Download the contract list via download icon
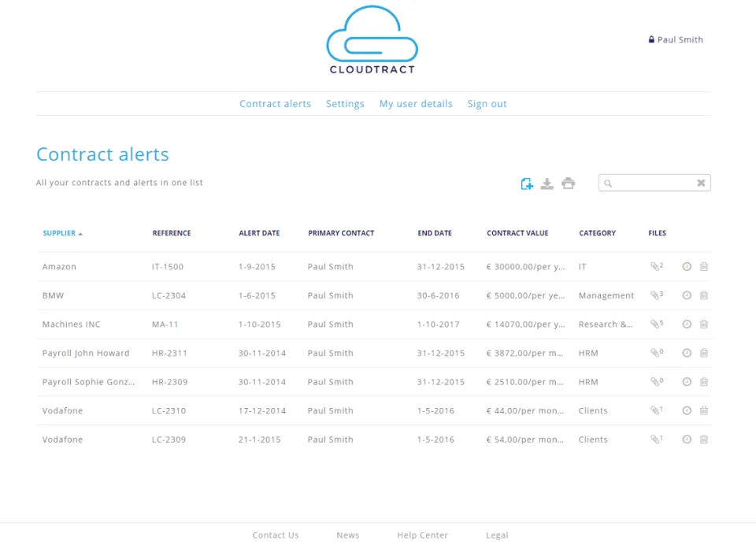The image size is (756, 545). click(547, 184)
